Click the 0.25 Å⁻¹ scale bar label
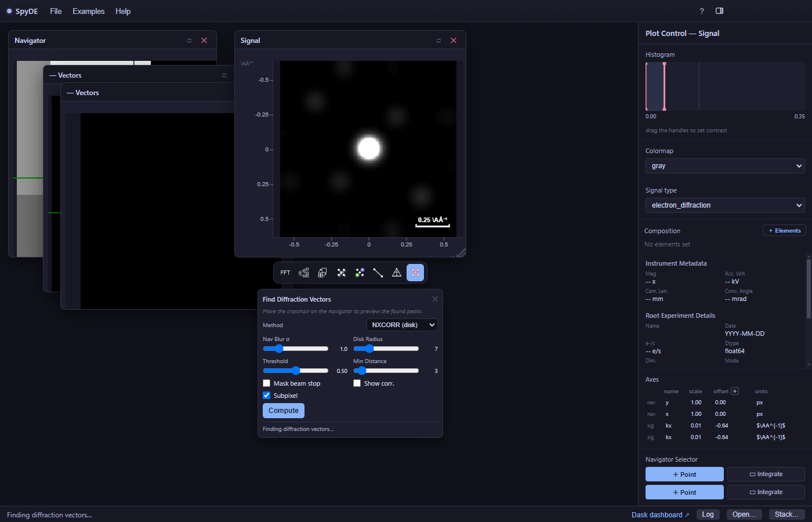 point(433,220)
